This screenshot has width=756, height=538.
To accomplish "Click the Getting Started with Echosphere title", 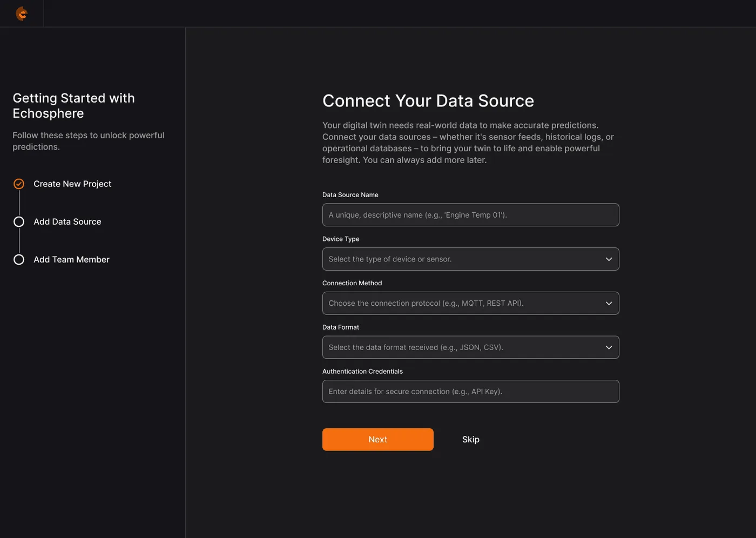I will tap(74, 106).
